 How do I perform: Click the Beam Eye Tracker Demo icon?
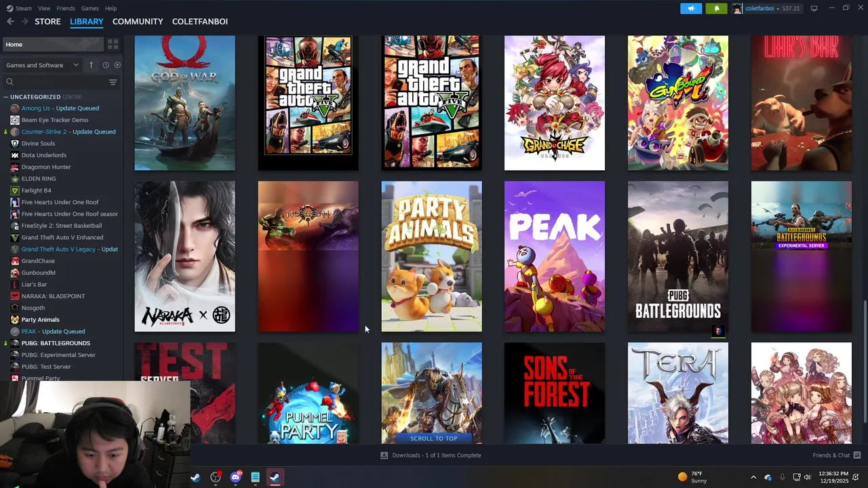(15, 120)
